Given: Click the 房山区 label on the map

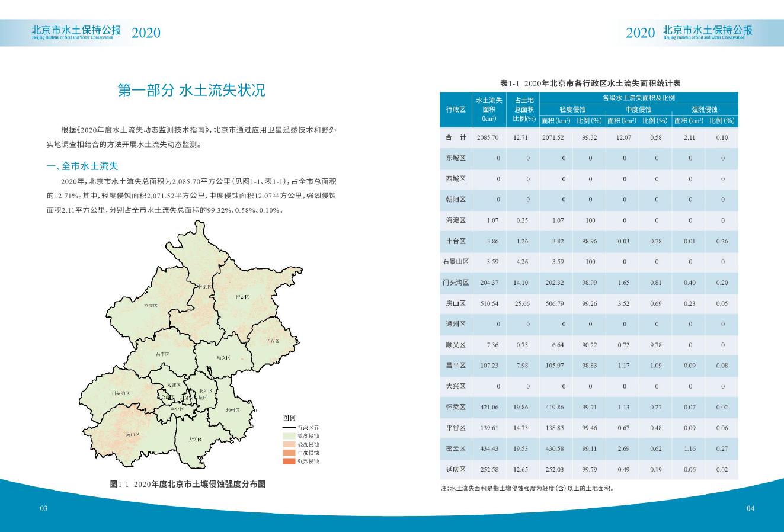Looking at the screenshot, I should (133, 434).
